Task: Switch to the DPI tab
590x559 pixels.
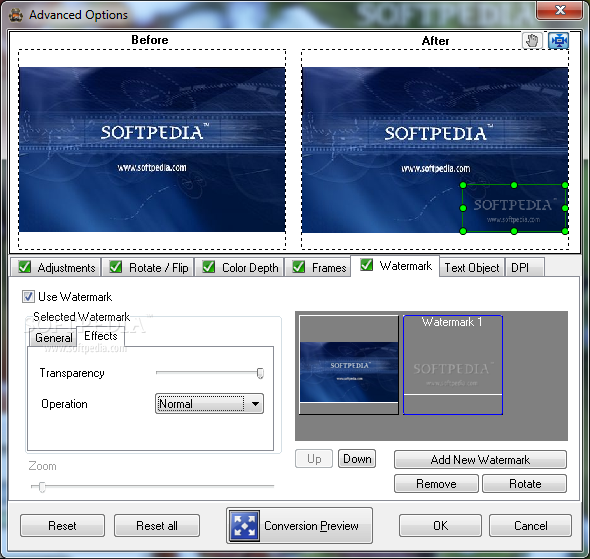Action: tap(525, 267)
